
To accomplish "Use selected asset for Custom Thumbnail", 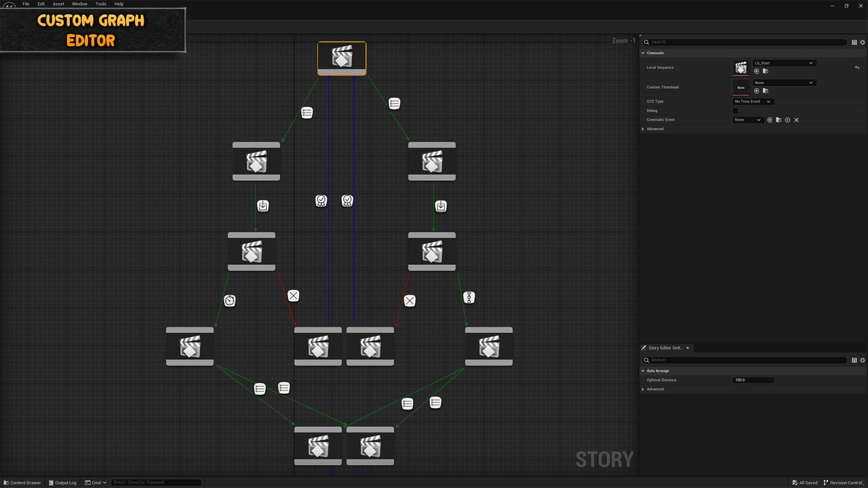I will coord(757,91).
